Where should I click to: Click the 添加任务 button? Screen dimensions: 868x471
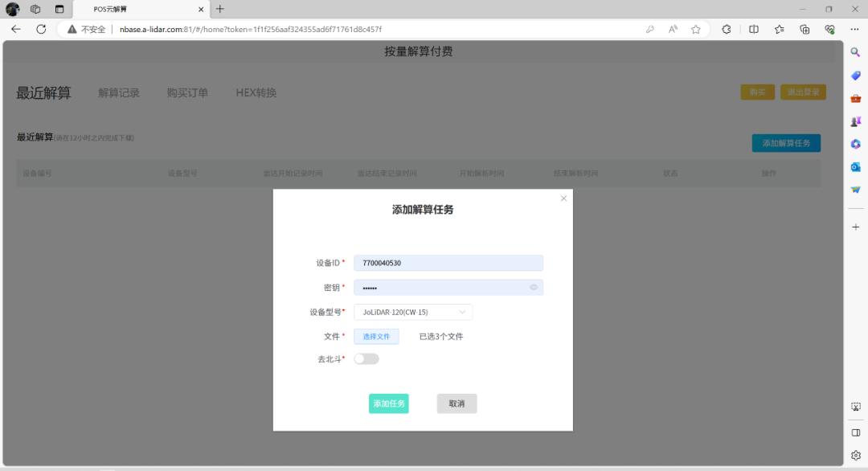[388, 403]
